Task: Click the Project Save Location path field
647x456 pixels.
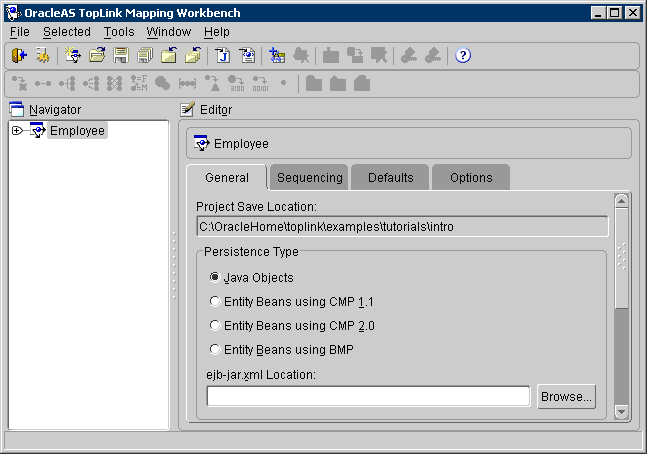Action: pos(402,227)
